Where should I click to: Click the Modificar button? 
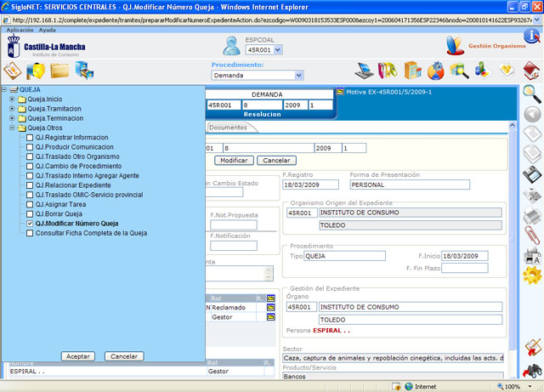coord(234,161)
